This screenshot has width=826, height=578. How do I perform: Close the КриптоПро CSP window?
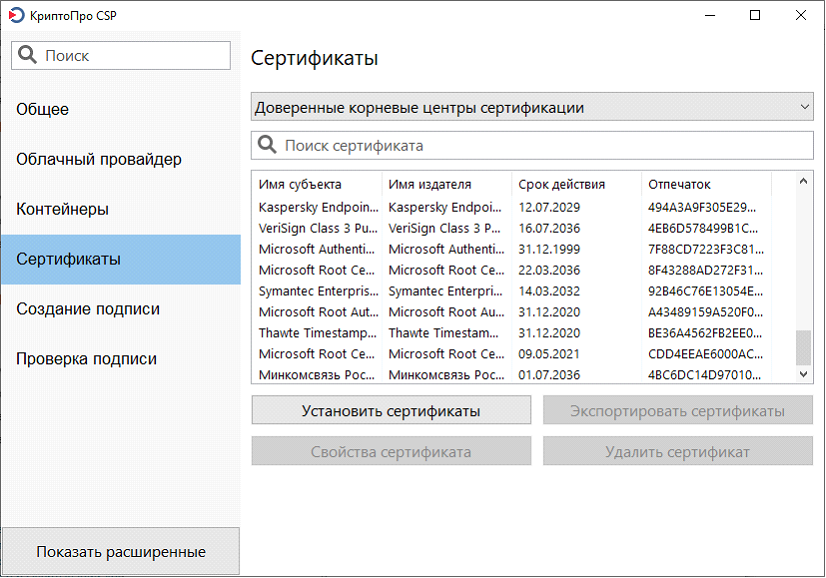pos(801,15)
